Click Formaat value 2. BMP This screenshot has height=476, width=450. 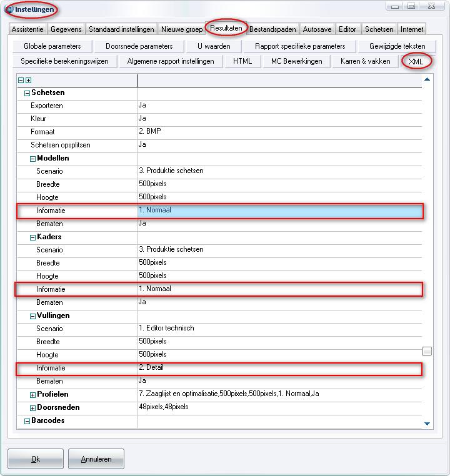[279, 132]
